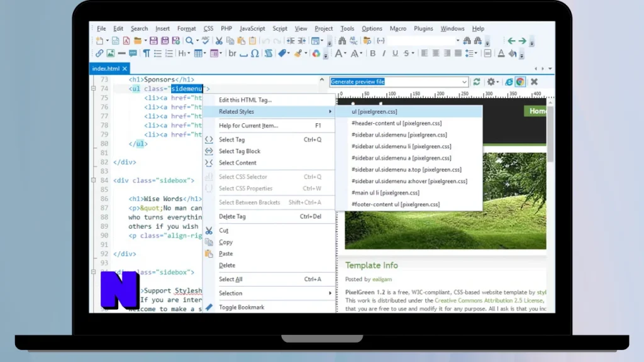Click the AB-AC Replace icon

[x=353, y=41]
